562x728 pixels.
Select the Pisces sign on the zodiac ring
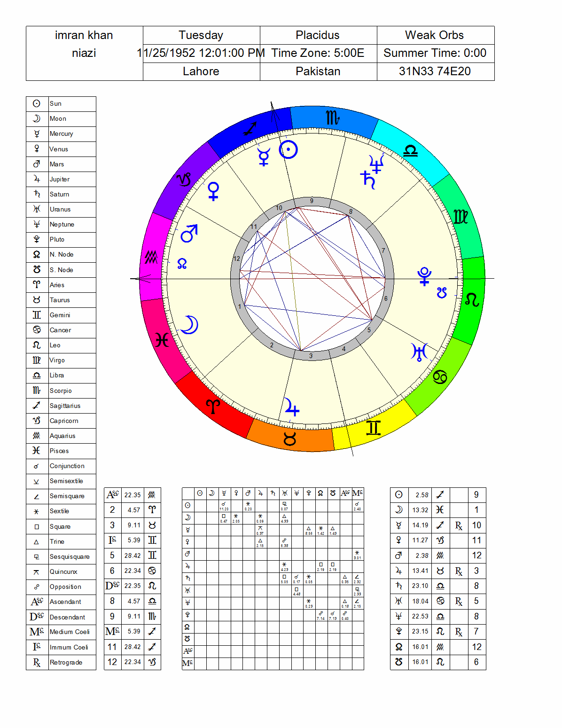tap(162, 340)
